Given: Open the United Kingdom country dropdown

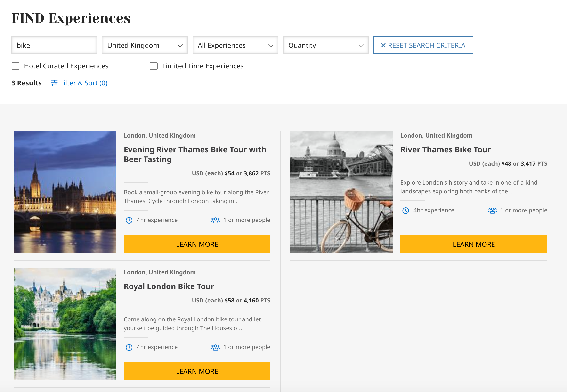Looking at the screenshot, I should pyautogui.click(x=145, y=45).
